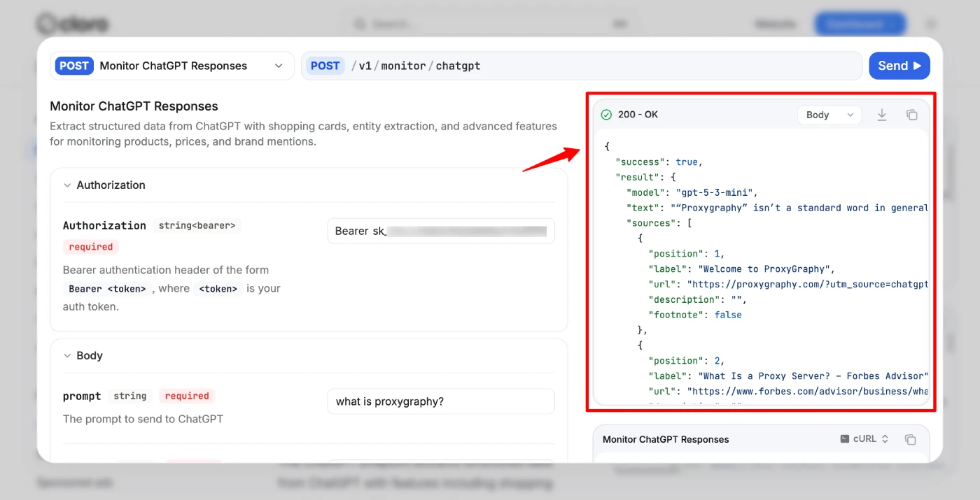Download the response with the download icon
This screenshot has height=500, width=980.
pos(882,115)
